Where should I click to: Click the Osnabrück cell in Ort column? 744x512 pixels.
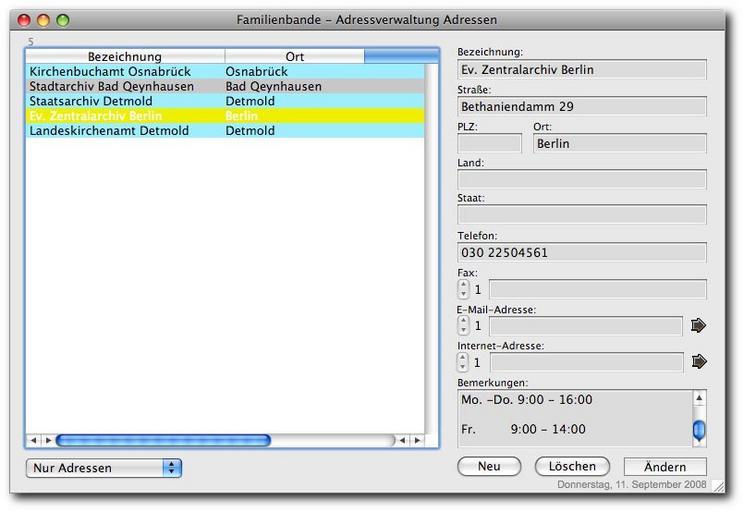tap(257, 72)
